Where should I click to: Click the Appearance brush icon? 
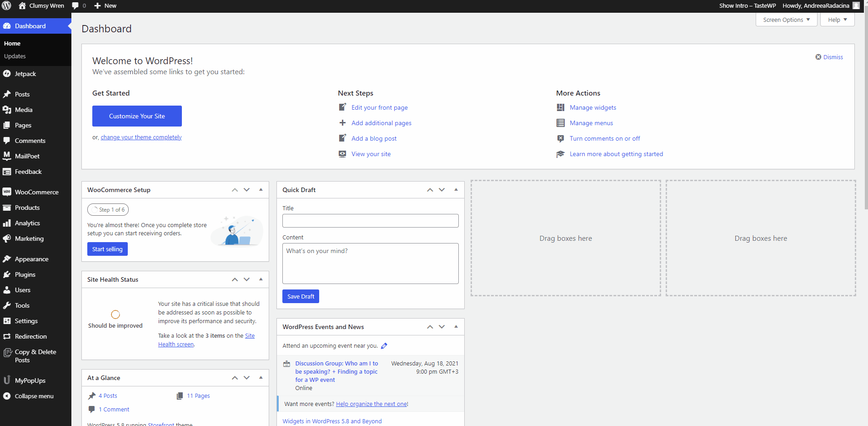click(x=7, y=259)
